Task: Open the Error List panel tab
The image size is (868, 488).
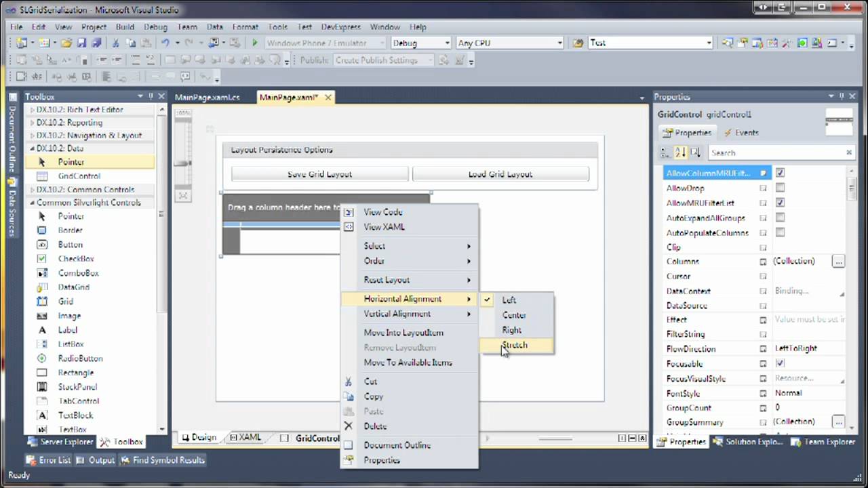Action: click(x=48, y=460)
